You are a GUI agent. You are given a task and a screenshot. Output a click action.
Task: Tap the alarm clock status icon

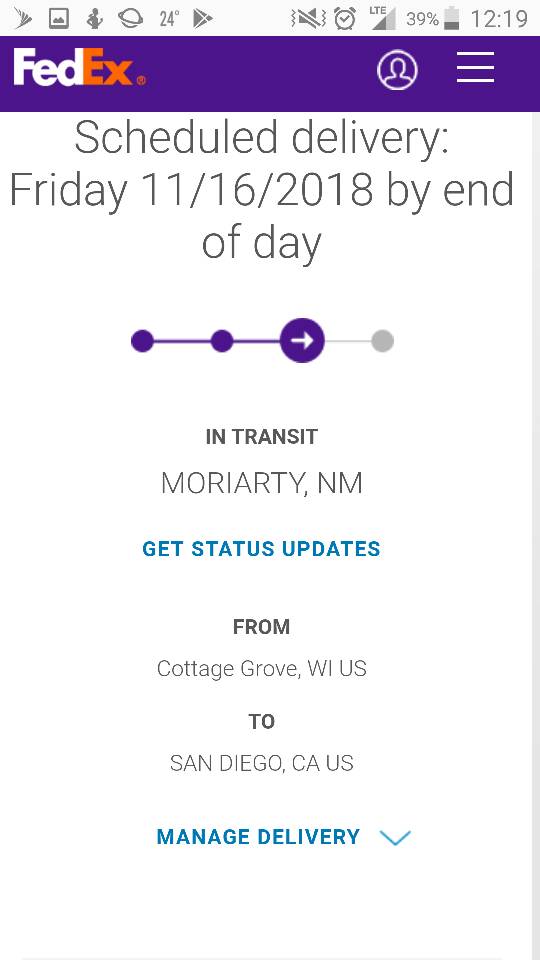click(x=345, y=19)
